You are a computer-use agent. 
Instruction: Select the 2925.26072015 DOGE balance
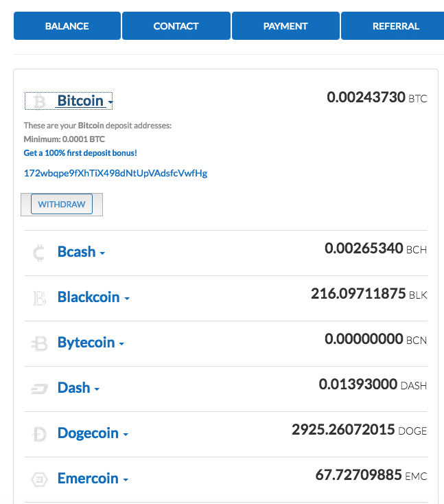tap(359, 430)
